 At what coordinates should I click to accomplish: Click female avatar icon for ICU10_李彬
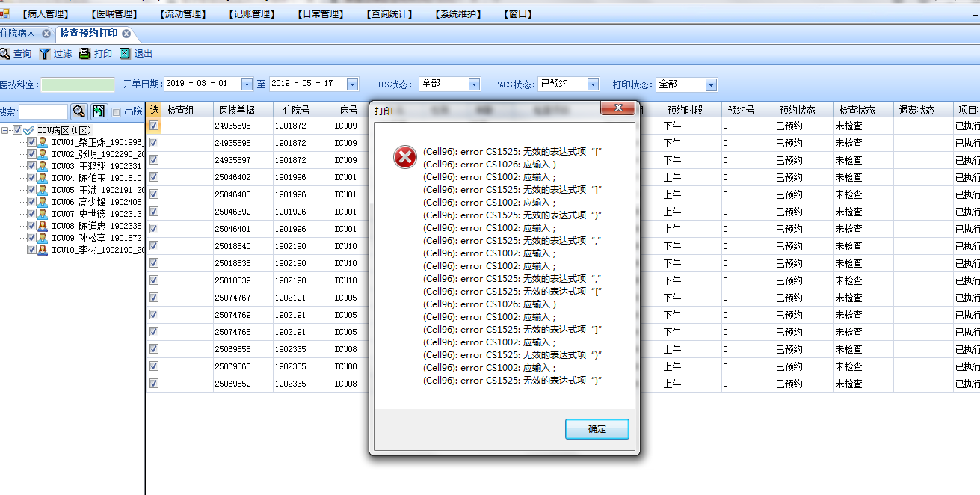point(43,250)
